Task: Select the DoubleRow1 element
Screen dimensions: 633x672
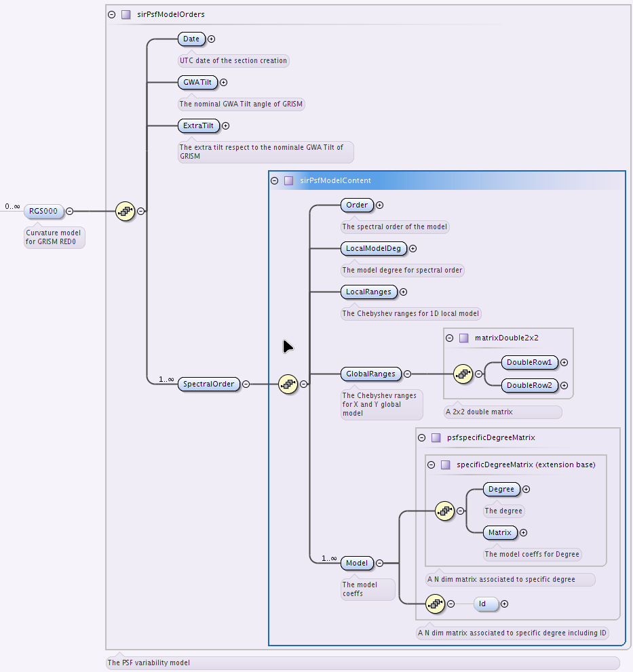Action: (529, 363)
